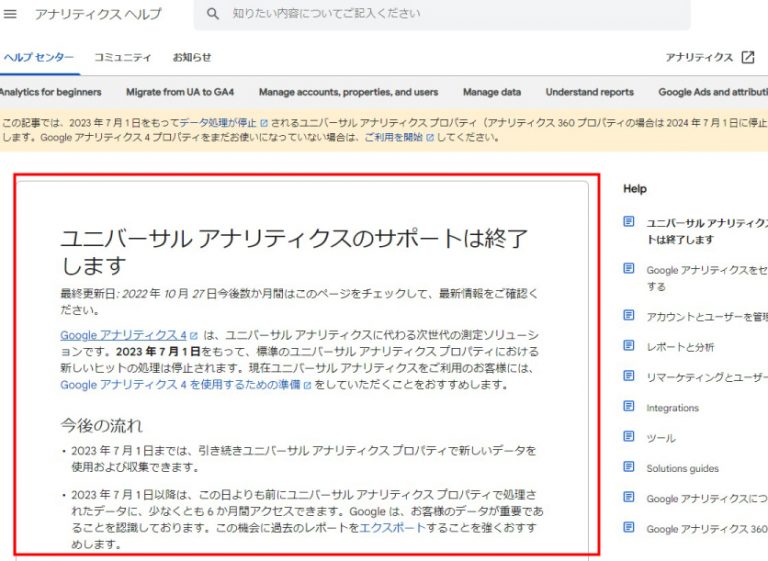Click article heading ユニバーサル アナリティクスのサポートは終了します

click(294, 252)
